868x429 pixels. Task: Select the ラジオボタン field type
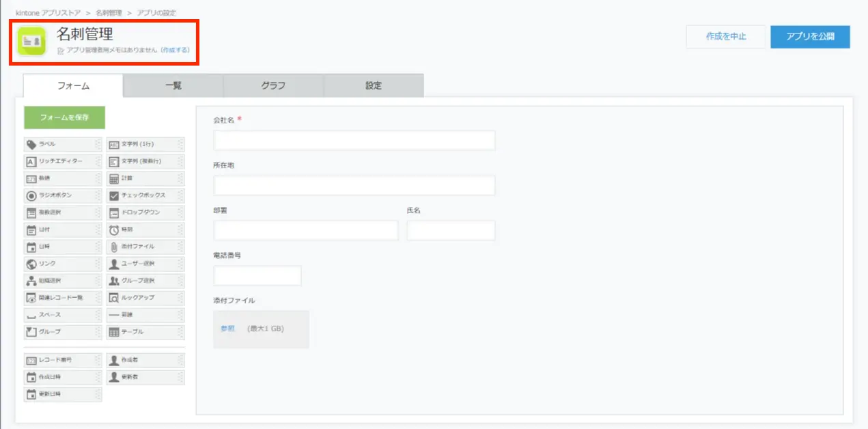click(61, 195)
